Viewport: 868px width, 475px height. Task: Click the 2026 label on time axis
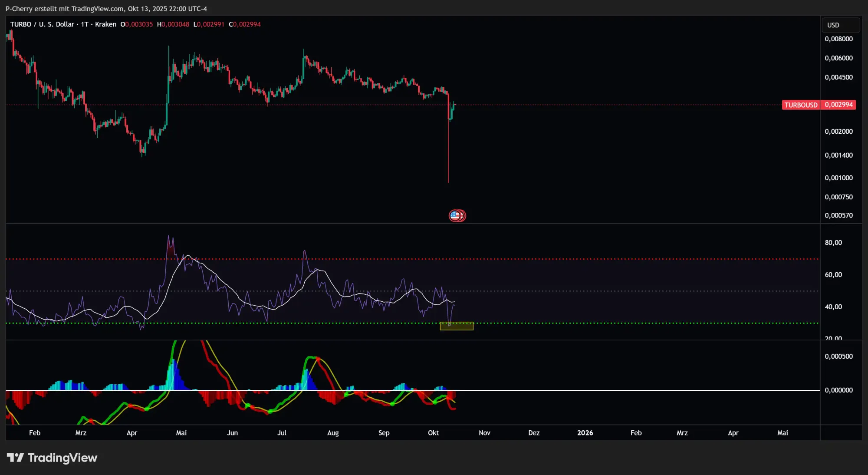click(x=585, y=433)
